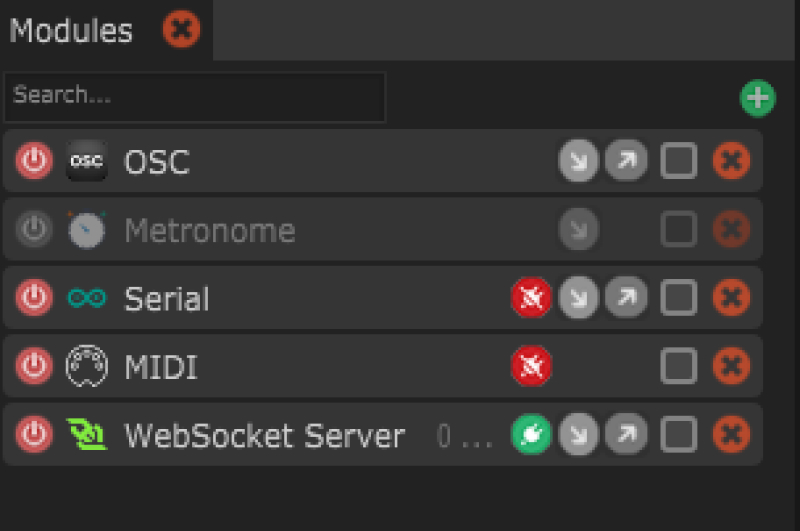Image resolution: width=800 pixels, height=531 pixels.
Task: Disable the MIDI module power button
Action: pyautogui.click(x=34, y=367)
